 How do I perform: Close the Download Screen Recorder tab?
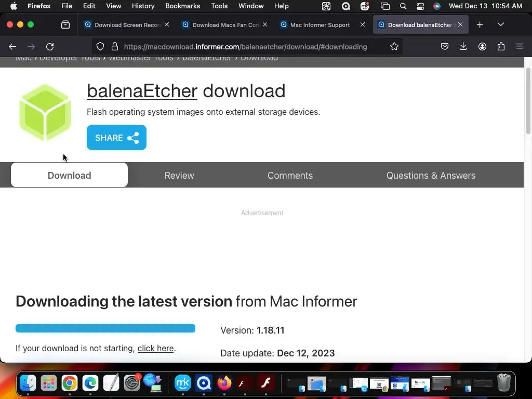(167, 24)
